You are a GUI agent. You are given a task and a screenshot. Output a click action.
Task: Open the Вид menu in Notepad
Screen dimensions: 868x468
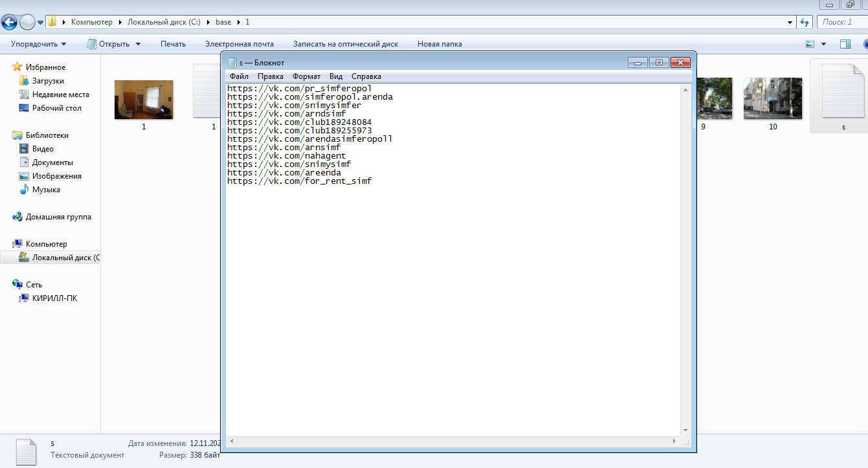335,76
